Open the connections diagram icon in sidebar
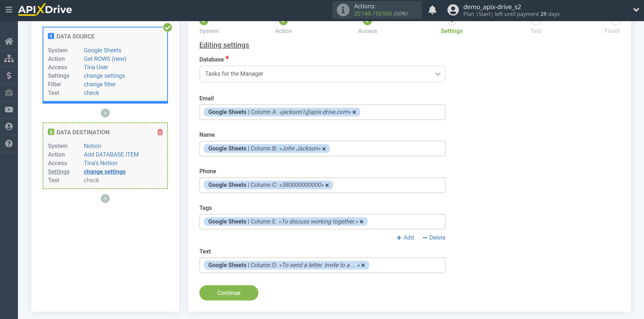This screenshot has height=319, width=644. pos(9,58)
